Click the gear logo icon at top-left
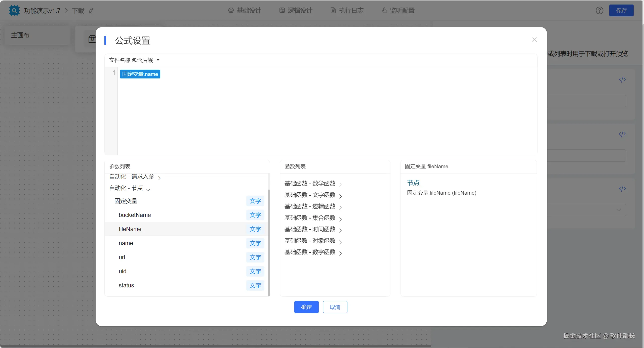644x348 pixels. click(x=14, y=11)
